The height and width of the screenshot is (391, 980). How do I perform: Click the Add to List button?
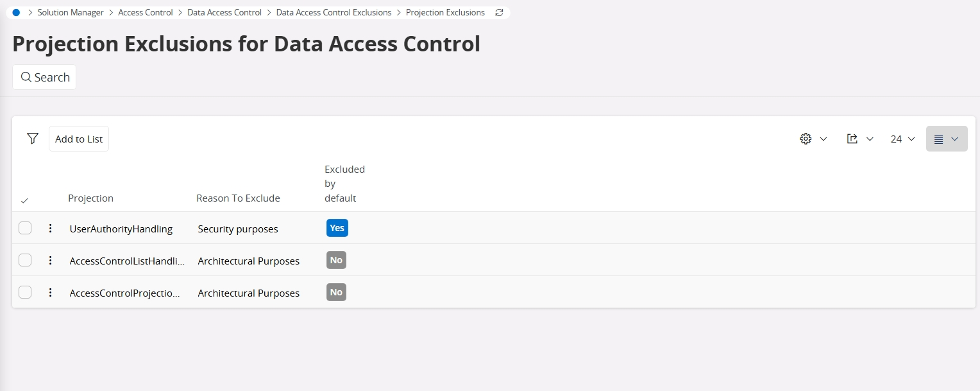coord(79,139)
